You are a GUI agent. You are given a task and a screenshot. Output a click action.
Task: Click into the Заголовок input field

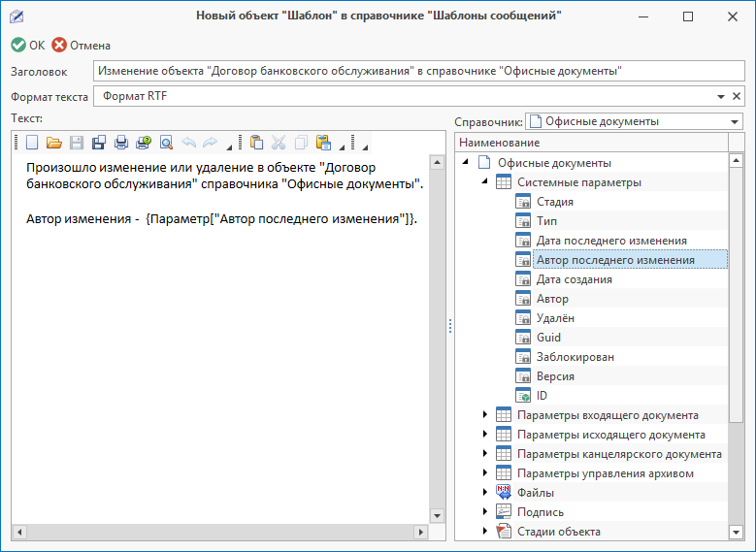point(417,71)
